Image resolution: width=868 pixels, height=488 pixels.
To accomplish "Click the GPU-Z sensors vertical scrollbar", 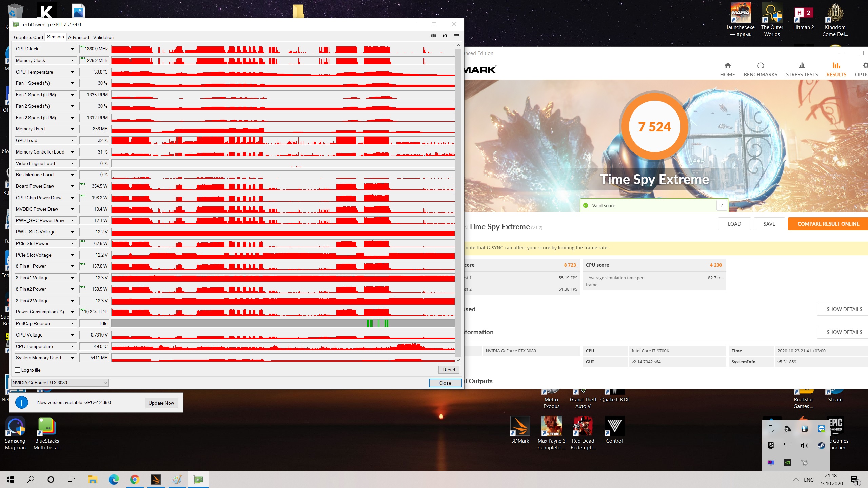I will [458, 203].
